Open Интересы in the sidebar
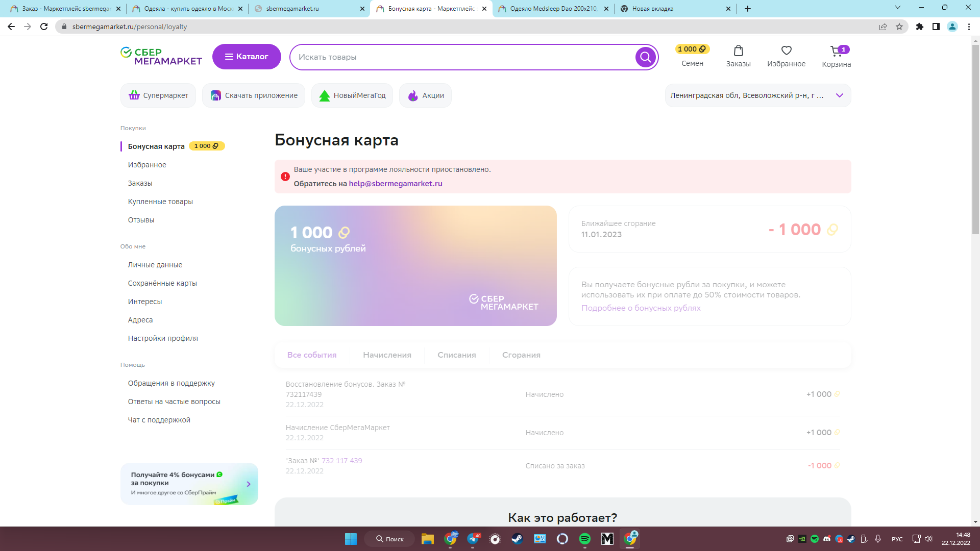The image size is (980, 551). pos(145,302)
